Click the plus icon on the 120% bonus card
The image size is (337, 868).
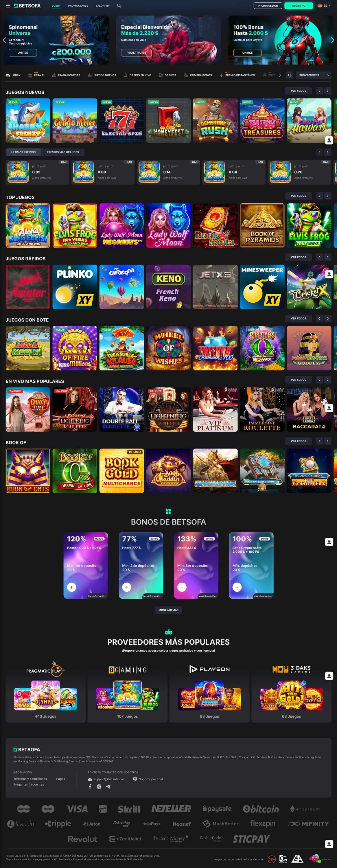tap(71, 587)
